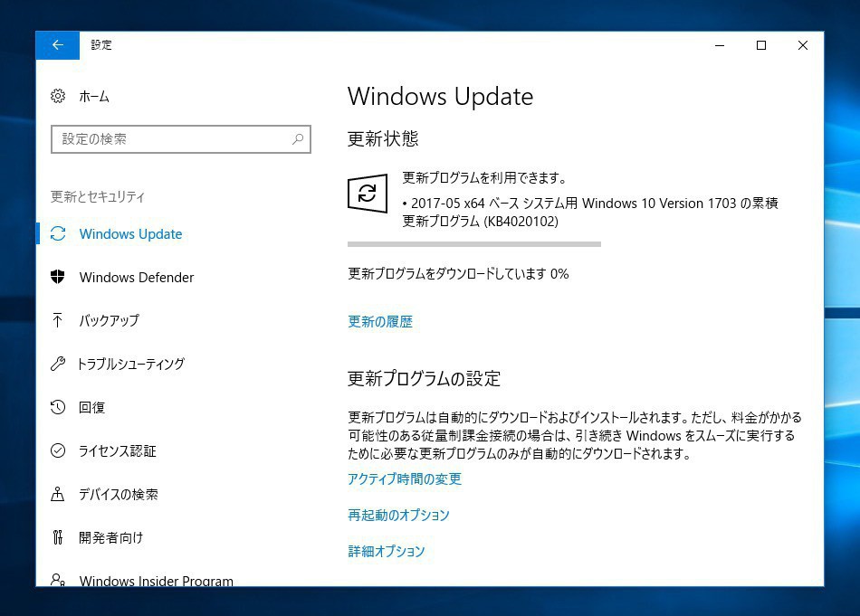Click 更新プログラムを利用できます text
Screen dimensions: 860x616
point(484,177)
